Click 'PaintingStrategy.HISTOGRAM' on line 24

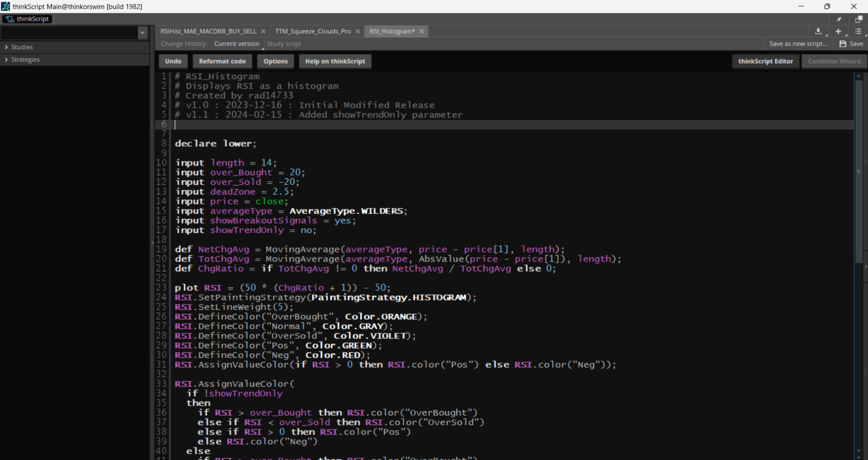(388, 297)
